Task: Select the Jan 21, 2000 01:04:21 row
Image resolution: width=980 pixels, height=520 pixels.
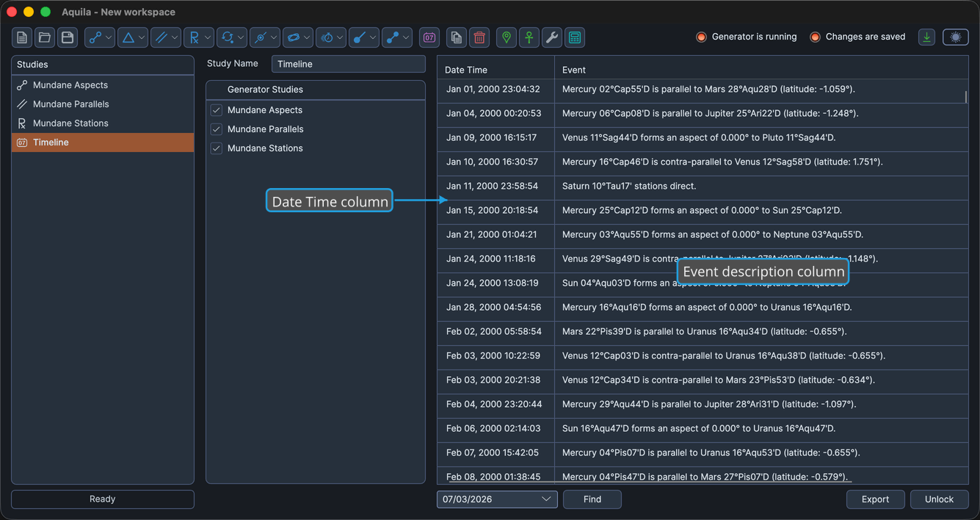Action: 703,235
